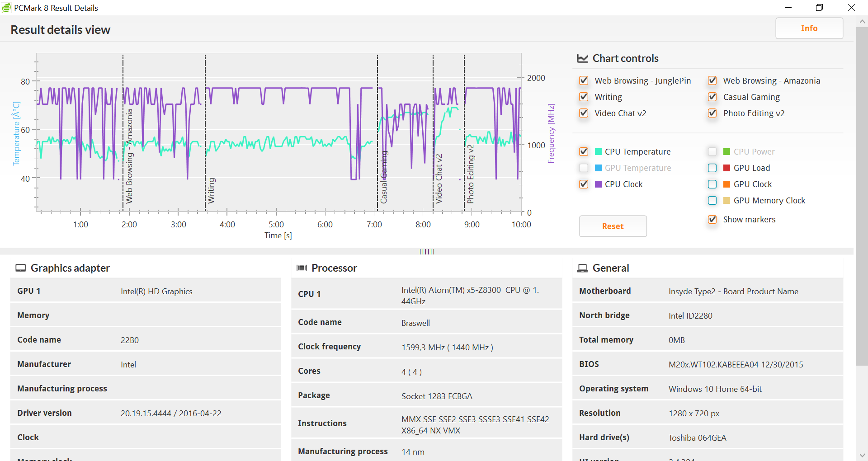
Task: Click the panel splitter grip below chart
Action: 427,252
